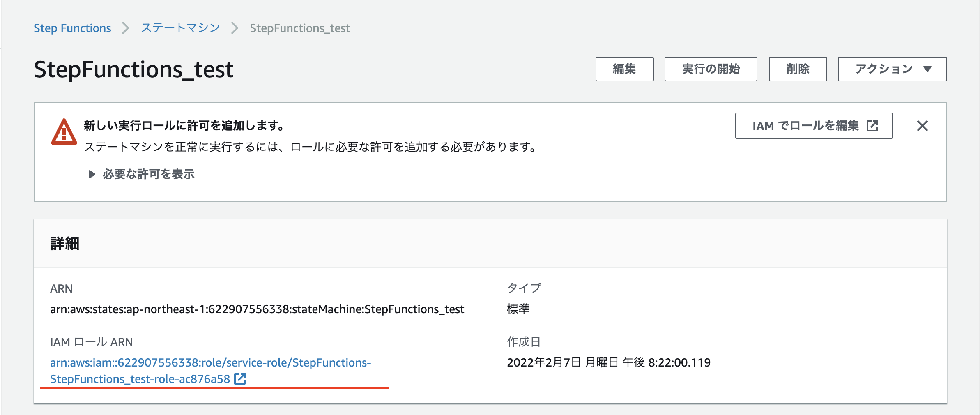Click IAM でロールを編集 button
Screen dimensions: 980x415
click(814, 126)
